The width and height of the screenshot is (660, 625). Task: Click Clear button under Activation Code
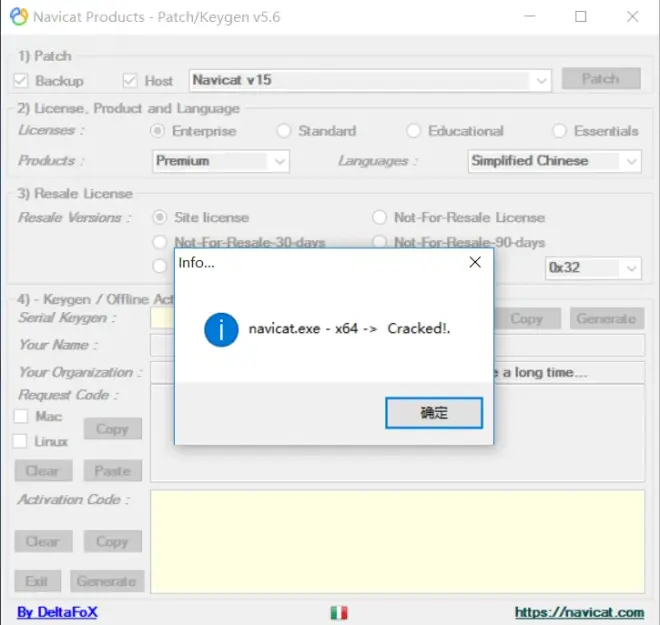tap(43, 541)
